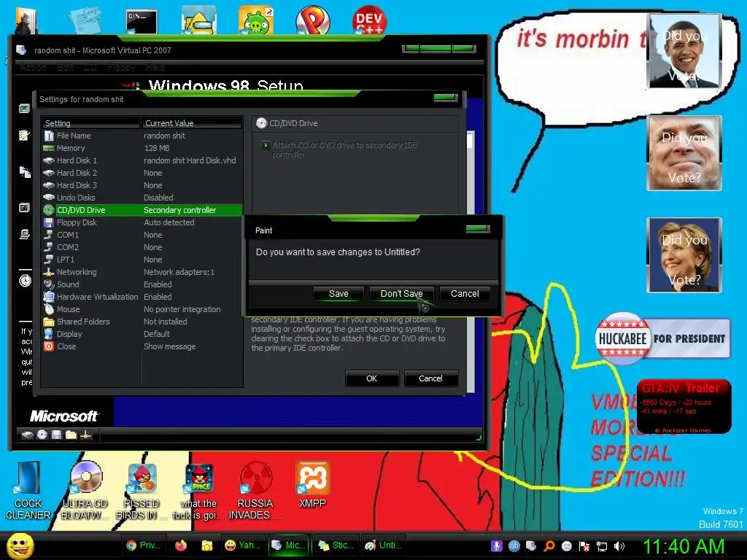Click the GTA:IV Trailer countdown gadget
Screen dimensions: 747x560
684,406
